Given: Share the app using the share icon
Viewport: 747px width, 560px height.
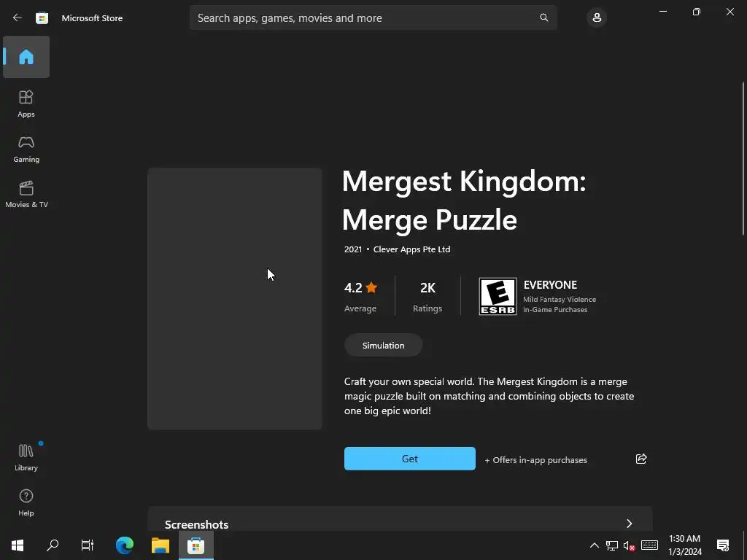Looking at the screenshot, I should coord(641,459).
